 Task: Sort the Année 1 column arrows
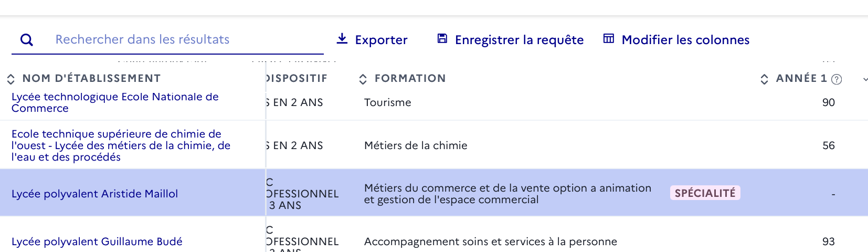tap(764, 79)
